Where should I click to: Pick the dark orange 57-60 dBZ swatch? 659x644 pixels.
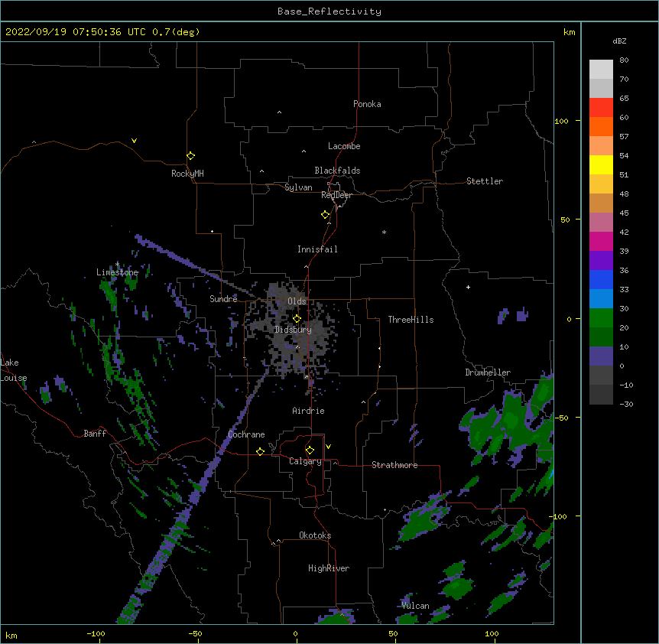pyautogui.click(x=601, y=126)
